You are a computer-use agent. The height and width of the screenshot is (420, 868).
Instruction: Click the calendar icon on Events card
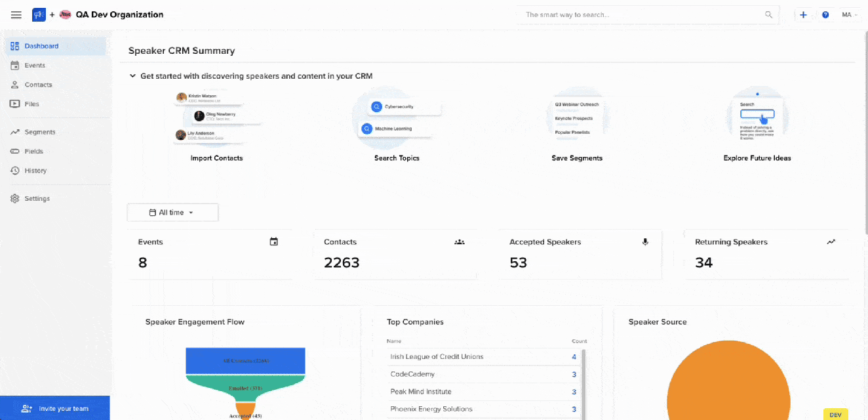point(274,241)
